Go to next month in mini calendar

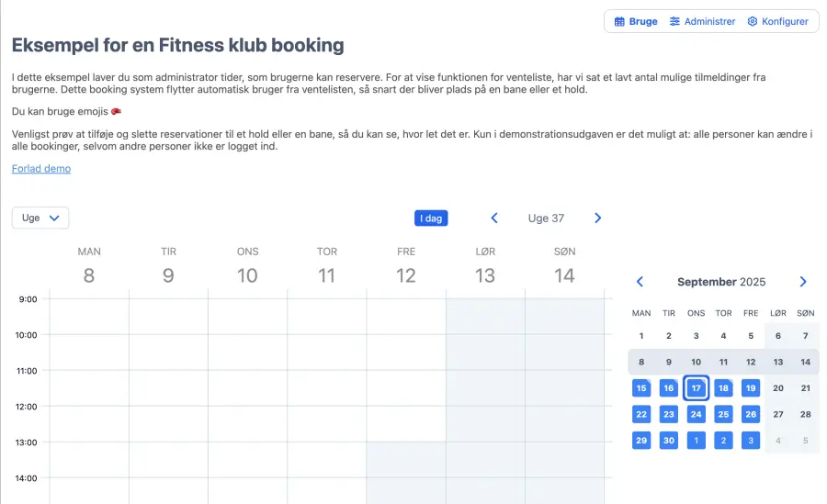(803, 282)
